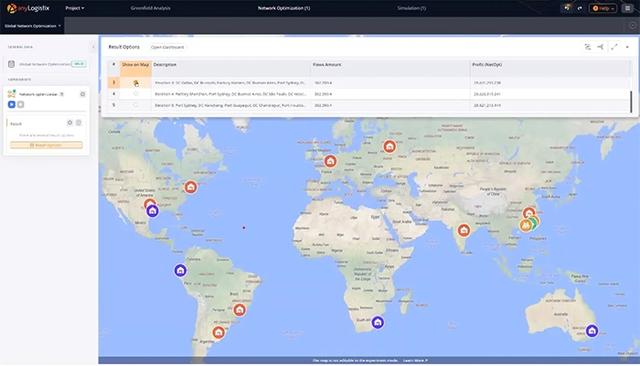Click the Iteration description in row 4
640x366 pixels.
point(230,94)
